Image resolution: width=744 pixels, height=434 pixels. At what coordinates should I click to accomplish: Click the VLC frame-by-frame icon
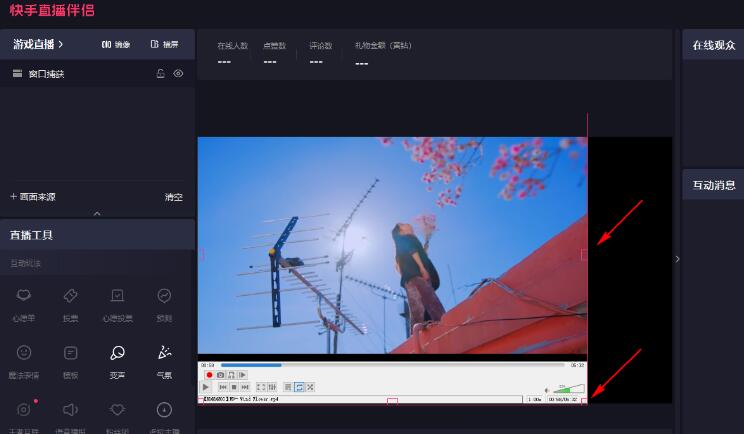[242, 375]
